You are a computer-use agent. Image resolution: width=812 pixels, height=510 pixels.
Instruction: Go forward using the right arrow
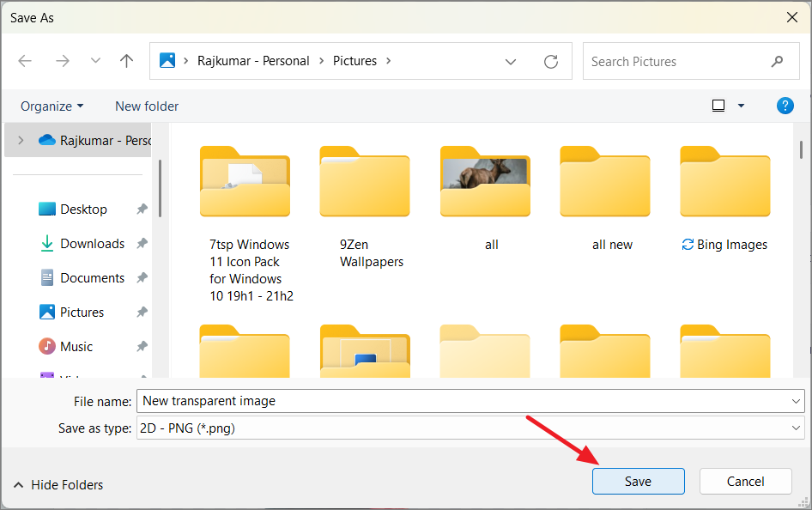click(62, 61)
